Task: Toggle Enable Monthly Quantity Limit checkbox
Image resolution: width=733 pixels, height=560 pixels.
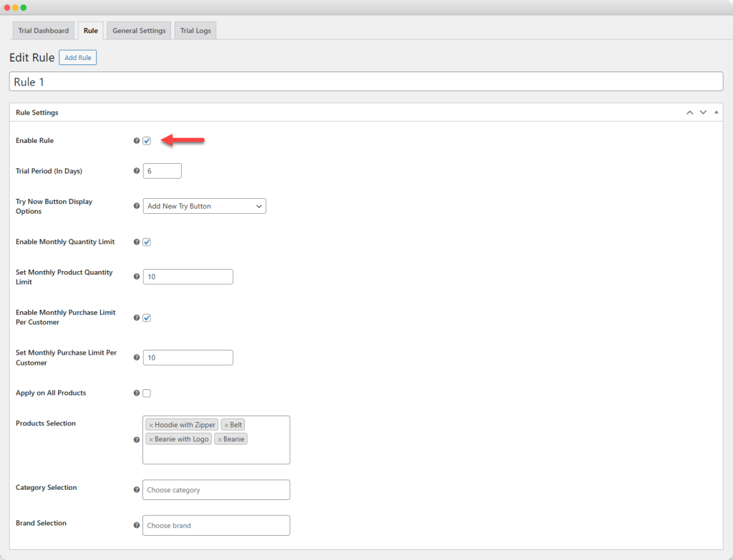Action: pos(147,242)
